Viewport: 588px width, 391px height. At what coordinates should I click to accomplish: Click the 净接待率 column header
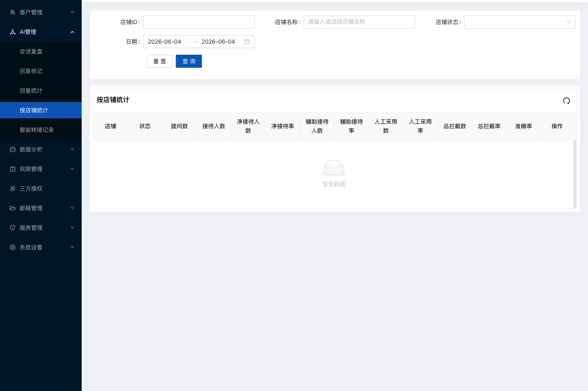(283, 126)
